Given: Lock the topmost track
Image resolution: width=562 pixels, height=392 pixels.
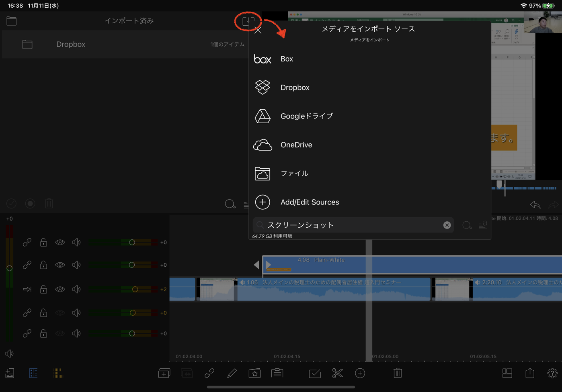Looking at the screenshot, I should (43, 242).
